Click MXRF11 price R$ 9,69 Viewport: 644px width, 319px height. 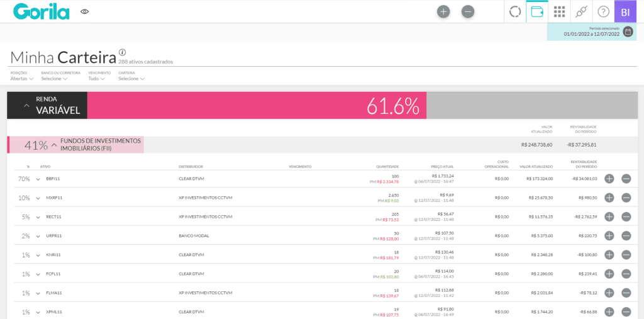[447, 194]
